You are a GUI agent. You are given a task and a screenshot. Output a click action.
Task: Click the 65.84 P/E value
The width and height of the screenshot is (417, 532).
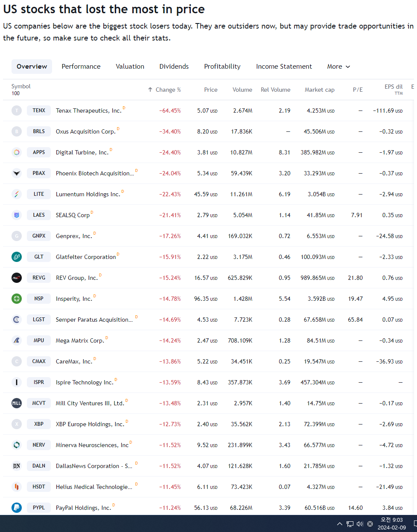pyautogui.click(x=355, y=320)
